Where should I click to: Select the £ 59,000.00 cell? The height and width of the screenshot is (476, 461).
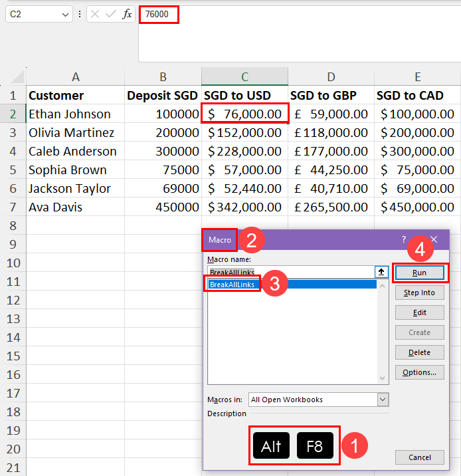[x=331, y=114]
